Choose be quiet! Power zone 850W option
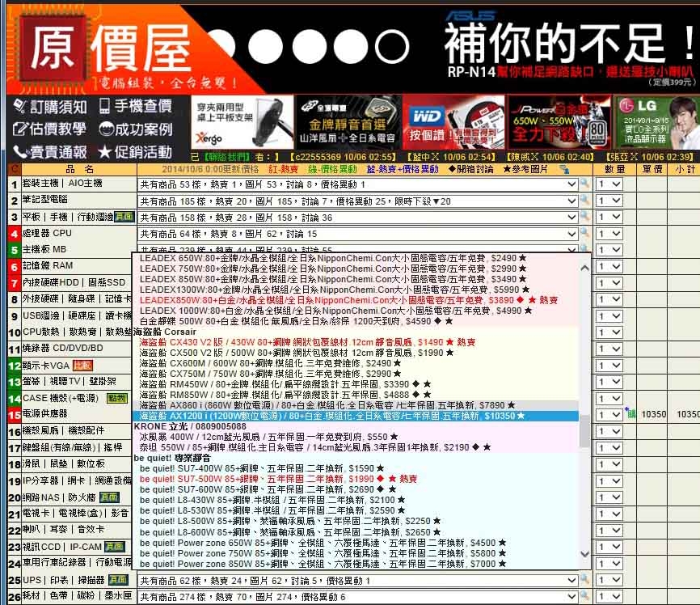 [x=356, y=564]
